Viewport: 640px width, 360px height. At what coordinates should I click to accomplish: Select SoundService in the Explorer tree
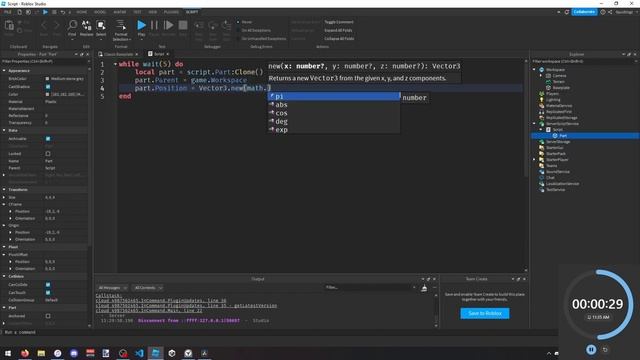(x=558, y=171)
